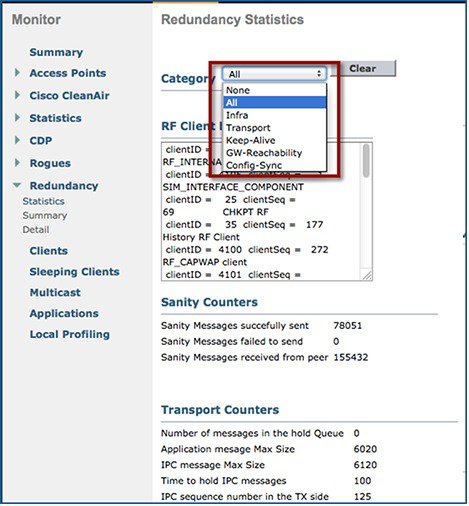Click IPC message Max Size value 6120
This screenshot has width=469, height=506.
pos(365,465)
